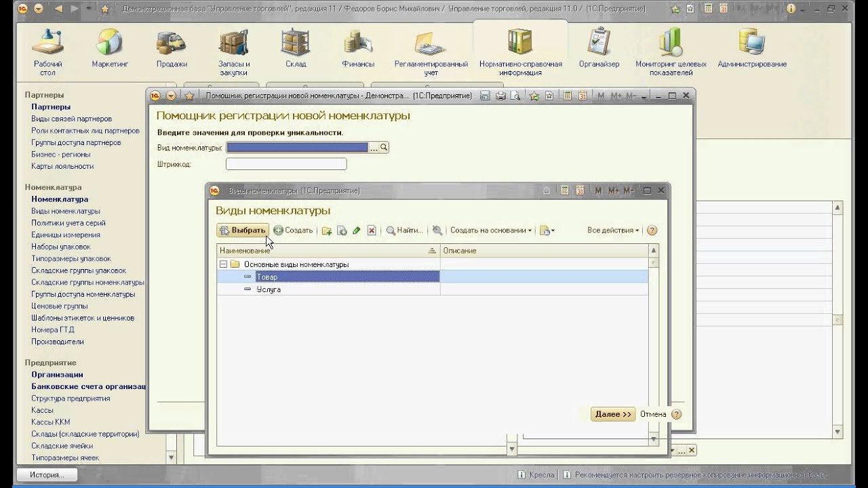Click Виды номенклатуры list scrollbar up arrow
This screenshot has height=488, width=868.
point(654,251)
